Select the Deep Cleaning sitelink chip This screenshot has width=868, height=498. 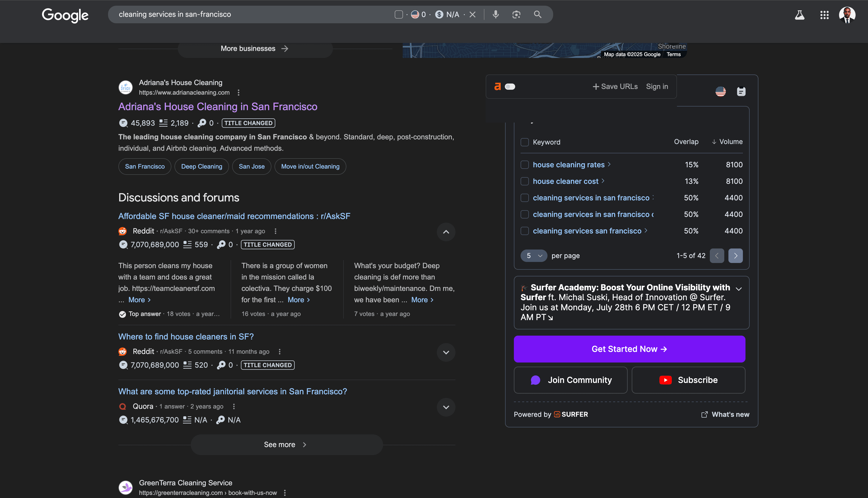[x=201, y=167]
